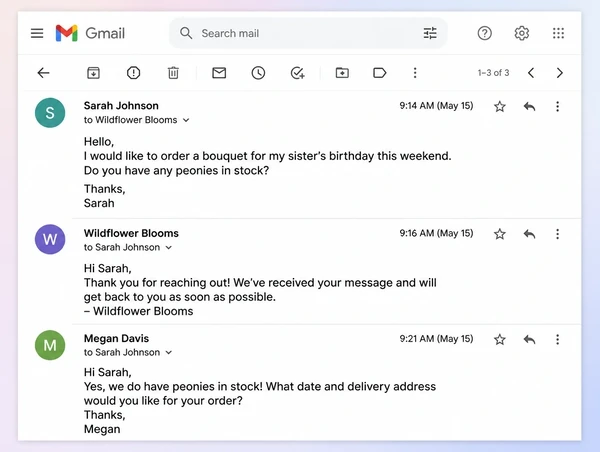Go back to inbox arrow

tap(44, 73)
